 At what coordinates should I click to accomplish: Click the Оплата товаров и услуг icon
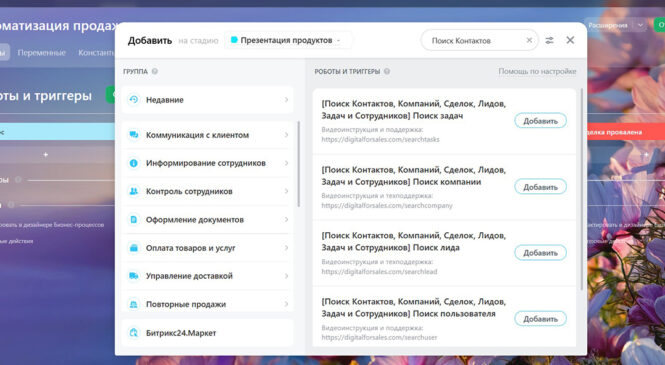(x=134, y=248)
